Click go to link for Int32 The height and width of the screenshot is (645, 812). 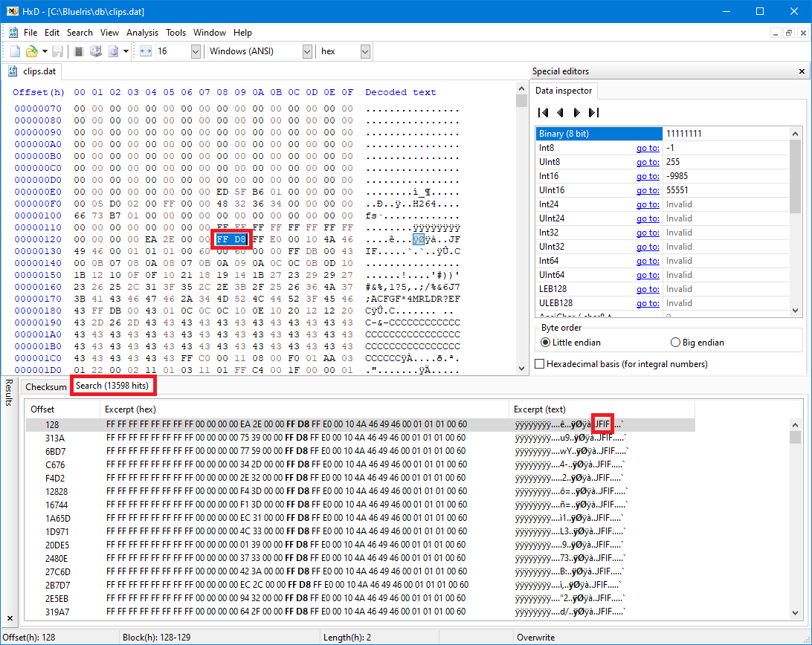point(648,233)
